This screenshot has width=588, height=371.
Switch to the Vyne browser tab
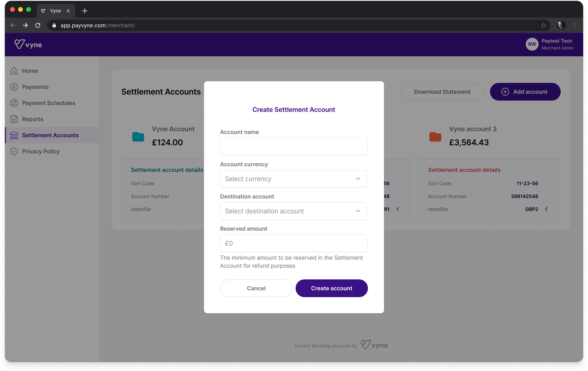pyautogui.click(x=55, y=11)
